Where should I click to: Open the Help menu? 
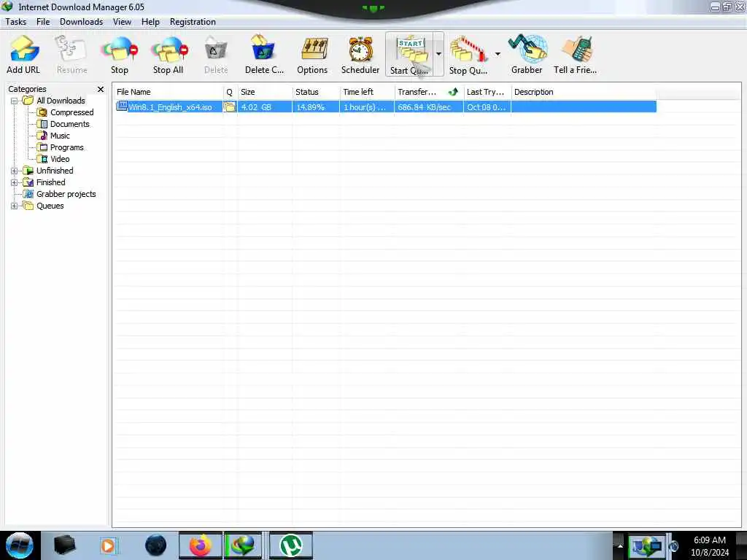[x=150, y=22]
